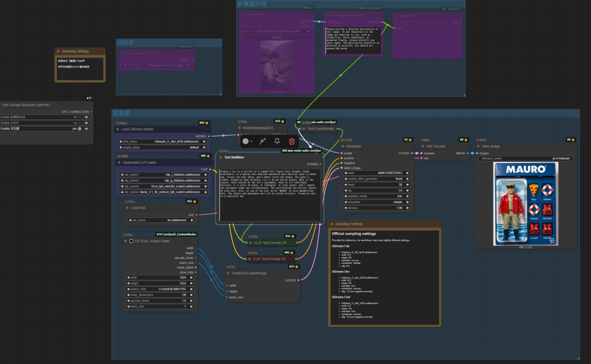Collapse the KSampler node via its title dot
The height and width of the screenshot is (364, 591).
[x=343, y=146]
